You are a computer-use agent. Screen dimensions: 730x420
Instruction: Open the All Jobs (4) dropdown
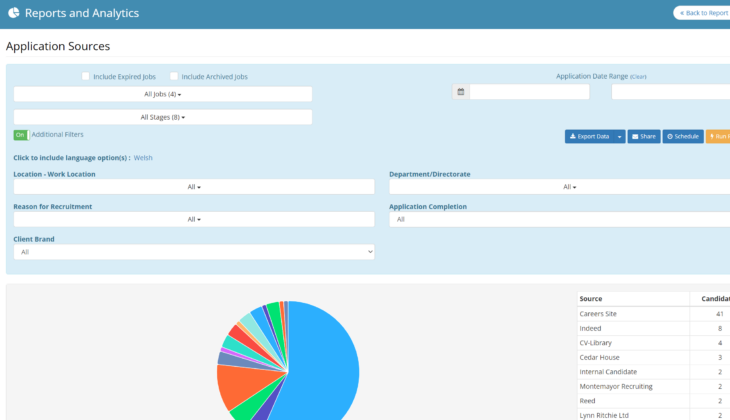(x=163, y=94)
